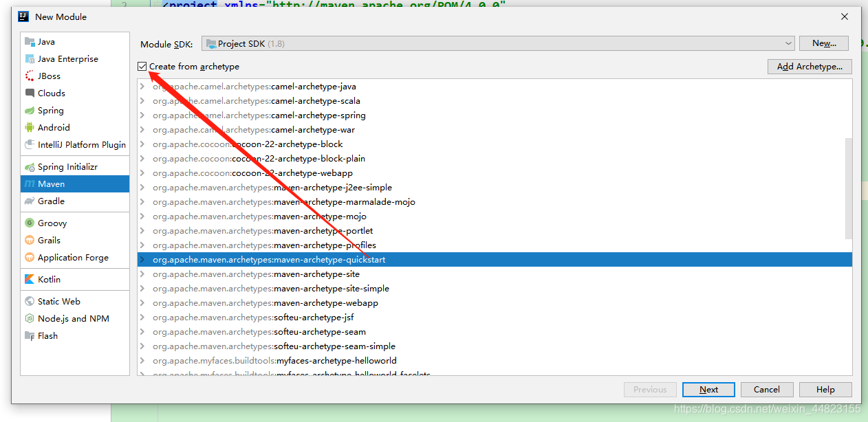868x422 pixels.
Task: Select Kotlin module type
Action: [x=75, y=279]
